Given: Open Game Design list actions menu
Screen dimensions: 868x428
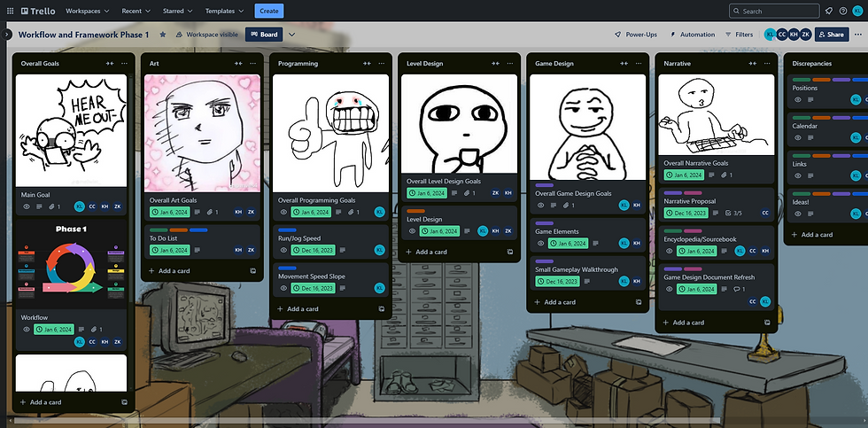Looking at the screenshot, I should [x=639, y=64].
